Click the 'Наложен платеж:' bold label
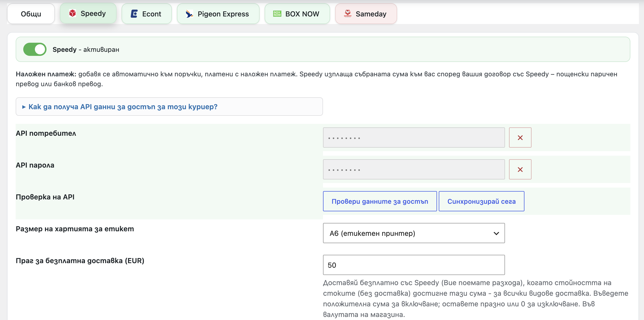Image resolution: width=644 pixels, height=320 pixels. click(x=46, y=74)
